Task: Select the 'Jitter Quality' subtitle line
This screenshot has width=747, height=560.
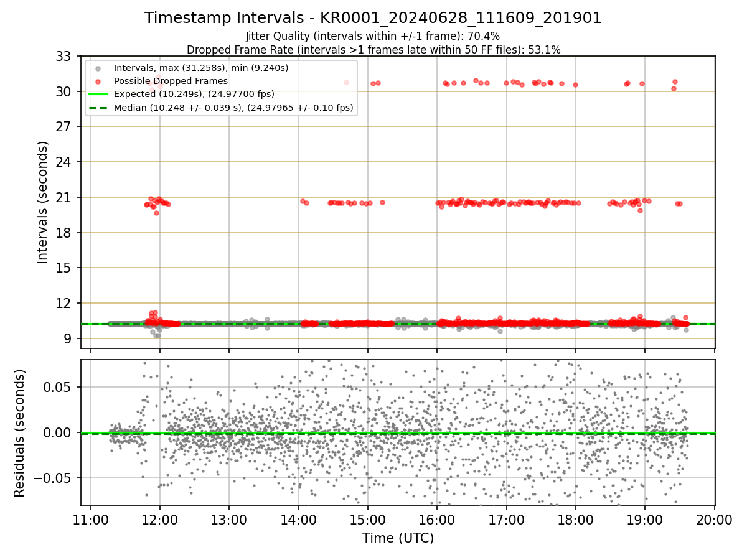Action: (373, 37)
